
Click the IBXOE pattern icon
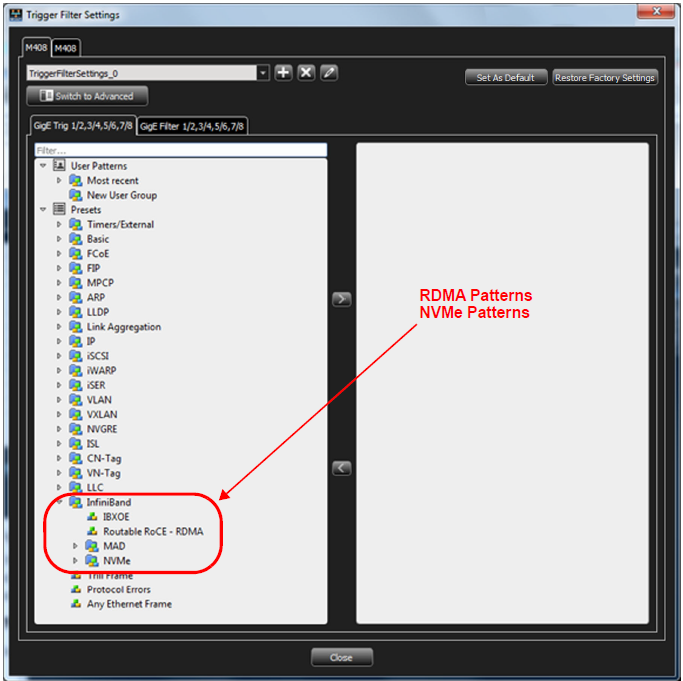click(x=92, y=517)
